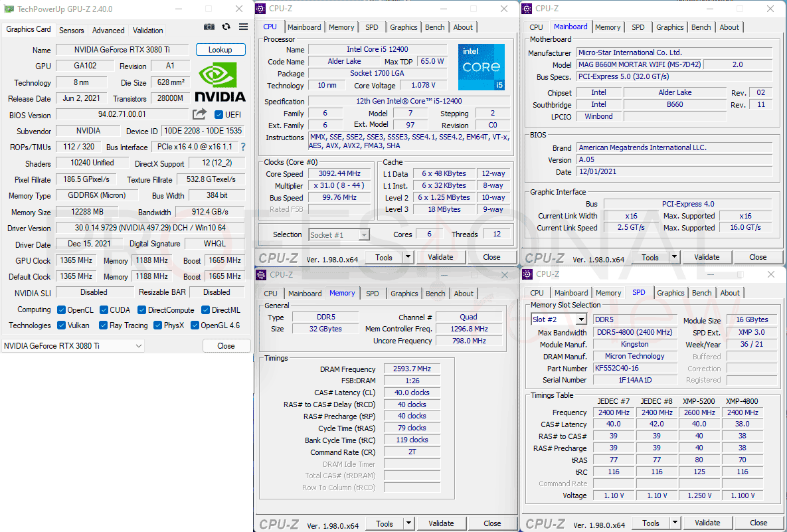Image resolution: width=787 pixels, height=532 pixels.
Task: Take a screenshot with GPU-Z camera icon
Action: click(x=209, y=27)
